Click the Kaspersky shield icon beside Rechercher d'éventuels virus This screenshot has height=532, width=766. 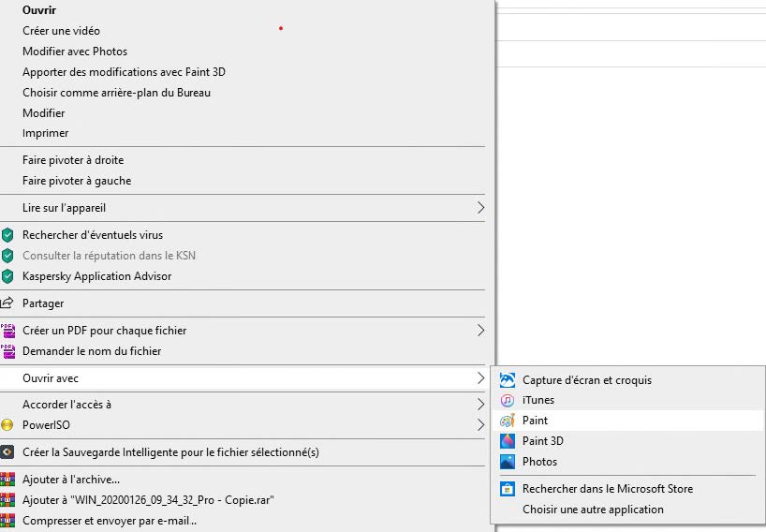click(7, 235)
